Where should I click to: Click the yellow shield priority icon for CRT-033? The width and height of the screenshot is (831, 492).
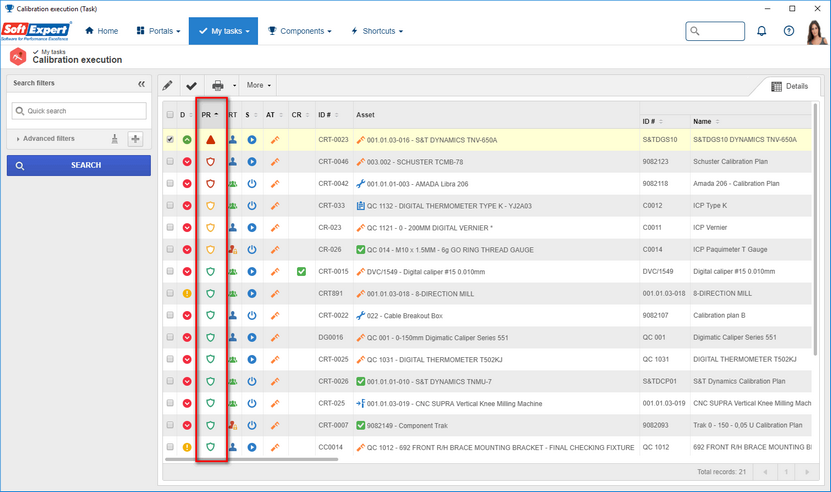point(210,206)
